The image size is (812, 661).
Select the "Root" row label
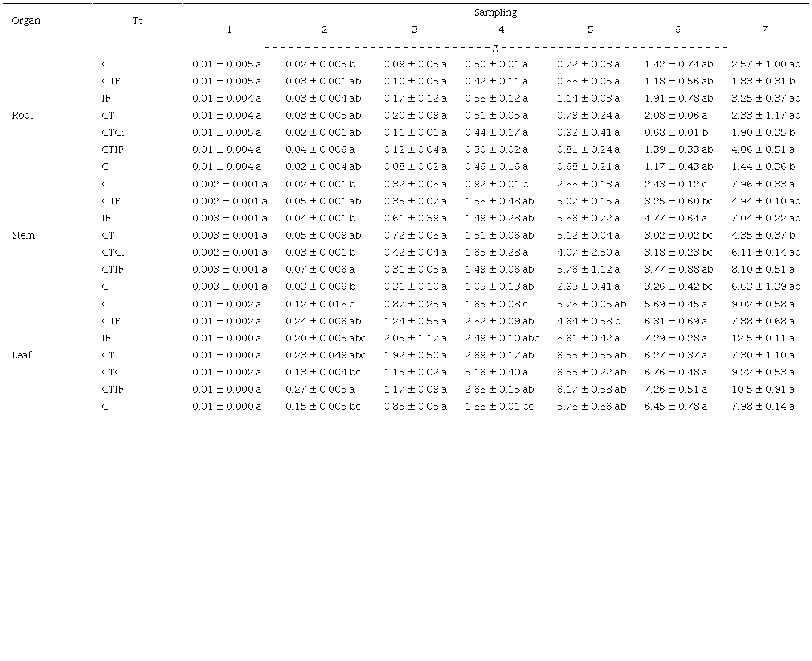22,115
